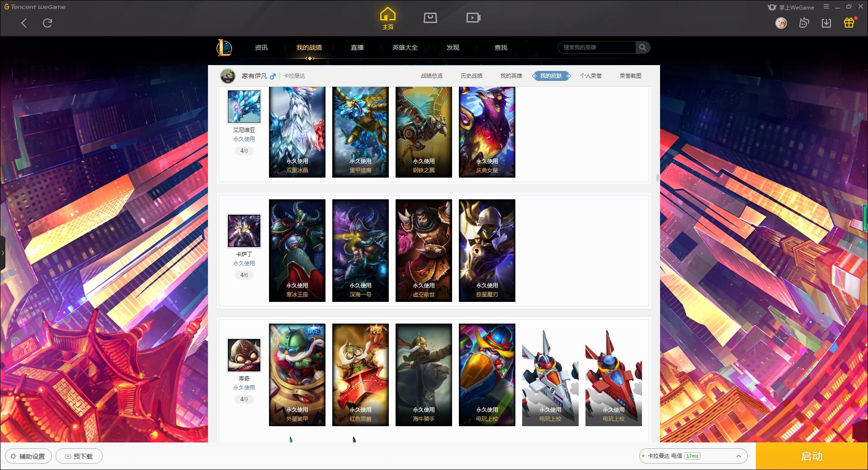Open the 庆典女皇 skin card
This screenshot has width=868, height=470.
487,132
